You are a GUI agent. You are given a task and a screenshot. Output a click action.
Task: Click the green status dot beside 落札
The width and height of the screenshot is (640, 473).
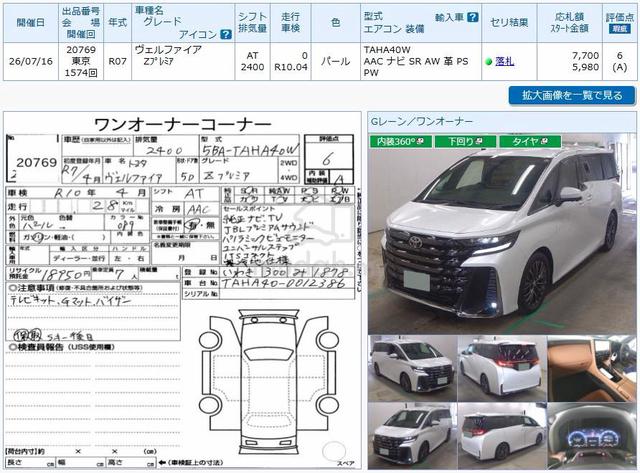(489, 62)
